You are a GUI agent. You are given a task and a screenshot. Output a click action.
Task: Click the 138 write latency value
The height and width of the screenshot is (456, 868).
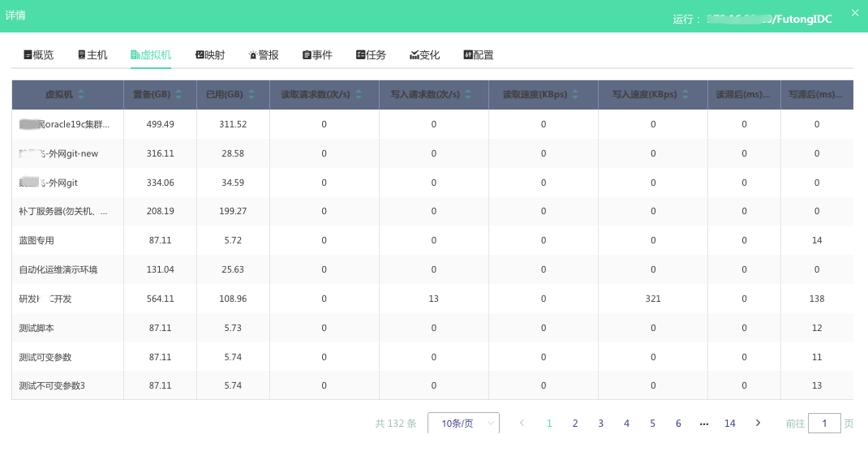[x=817, y=299]
